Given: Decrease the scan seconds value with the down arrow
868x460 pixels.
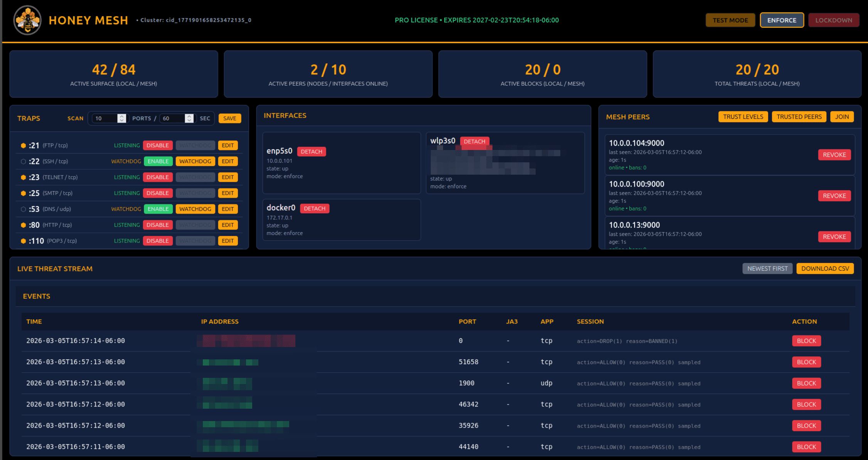Looking at the screenshot, I should click(189, 121).
